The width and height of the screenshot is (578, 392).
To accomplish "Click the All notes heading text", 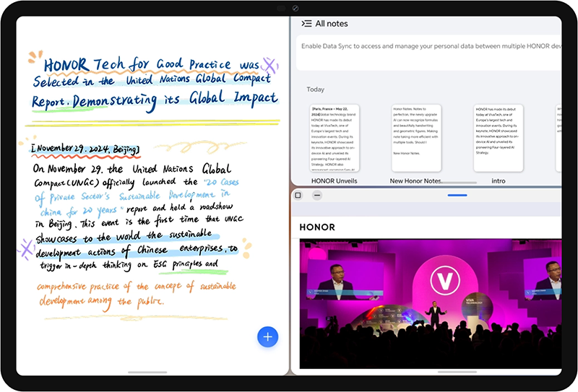I will tap(332, 24).
